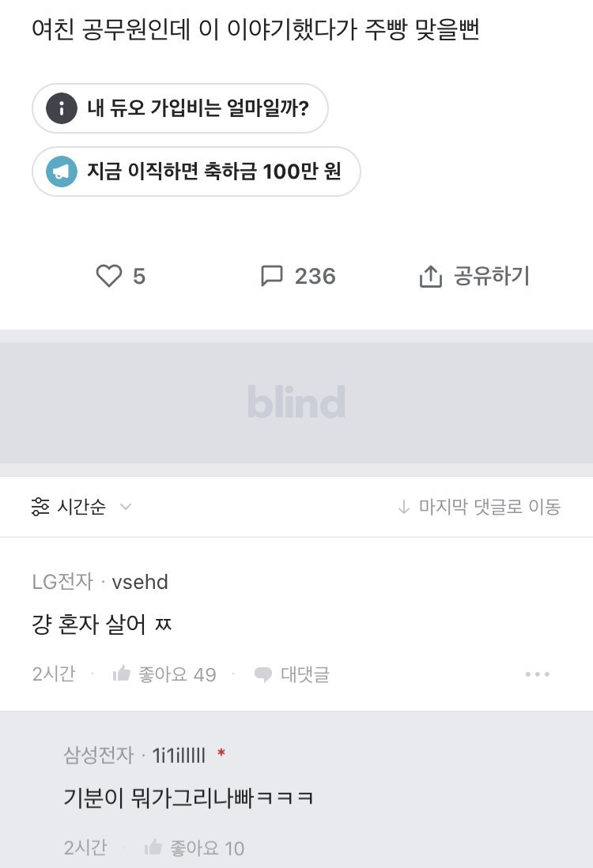Tap the blind advertisement banner
Image resolution: width=593 pixels, height=868 pixels.
pyautogui.click(x=296, y=402)
